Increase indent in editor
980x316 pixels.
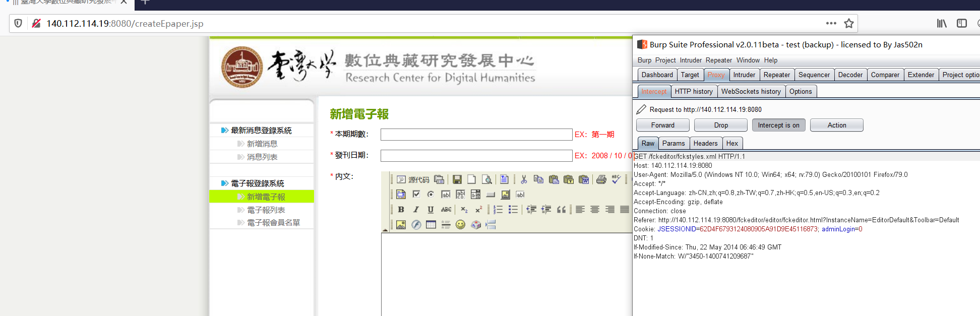coord(546,210)
